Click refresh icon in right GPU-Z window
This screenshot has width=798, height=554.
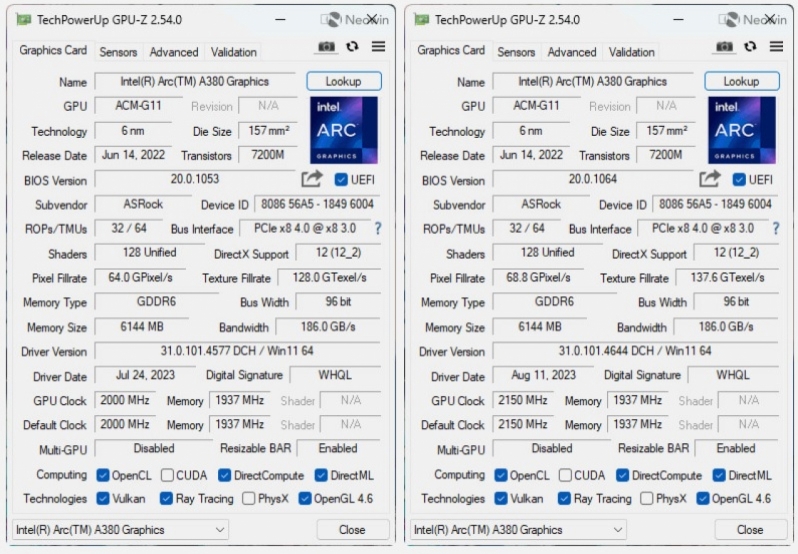[750, 47]
